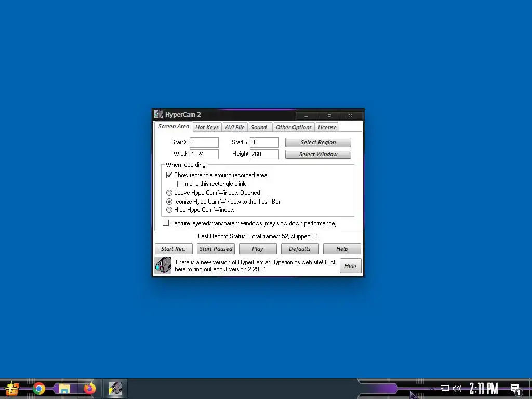Choose Hide HyperCam Window option
This screenshot has height=399, width=532.
tap(169, 210)
